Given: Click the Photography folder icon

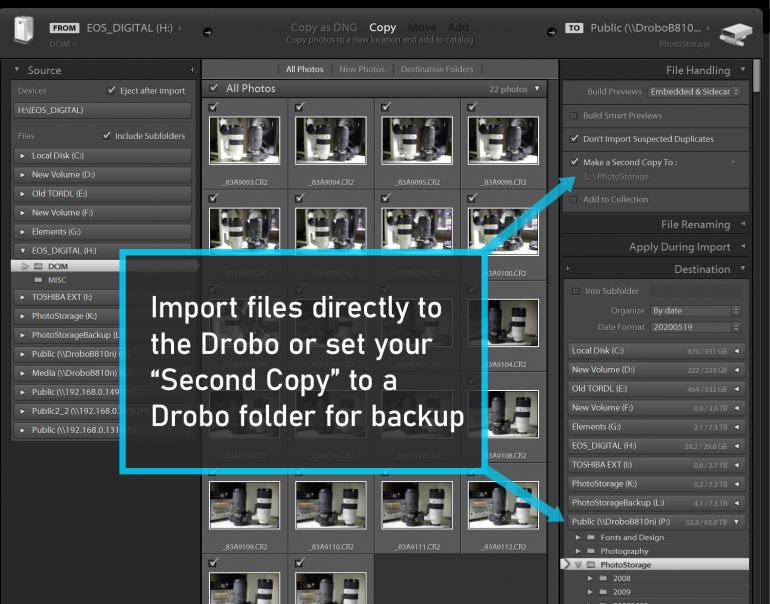Looking at the screenshot, I should tap(591, 551).
